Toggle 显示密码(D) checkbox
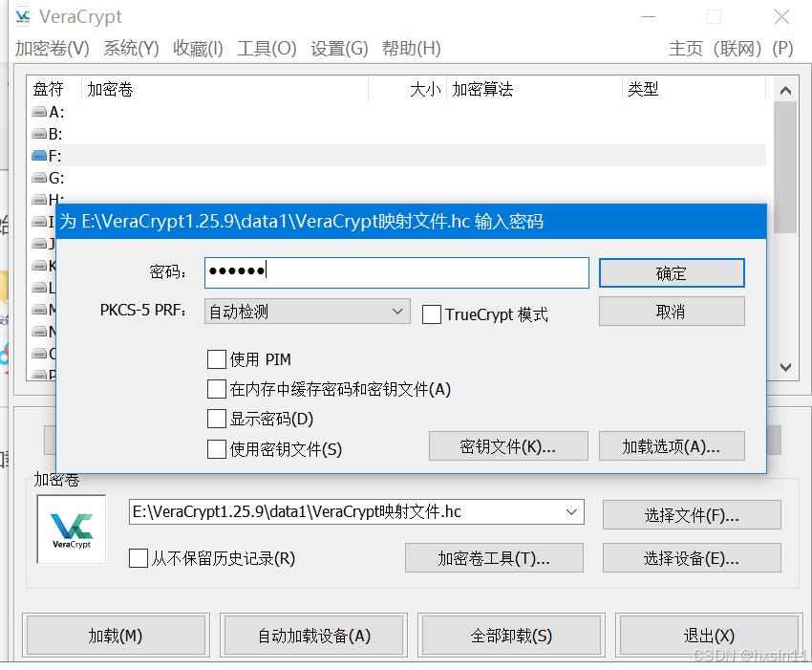This screenshot has height=670, width=812. (x=217, y=419)
